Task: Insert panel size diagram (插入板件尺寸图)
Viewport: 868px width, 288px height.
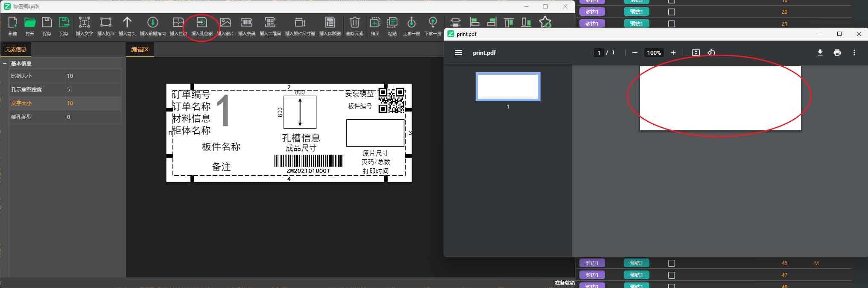Action: tap(300, 26)
